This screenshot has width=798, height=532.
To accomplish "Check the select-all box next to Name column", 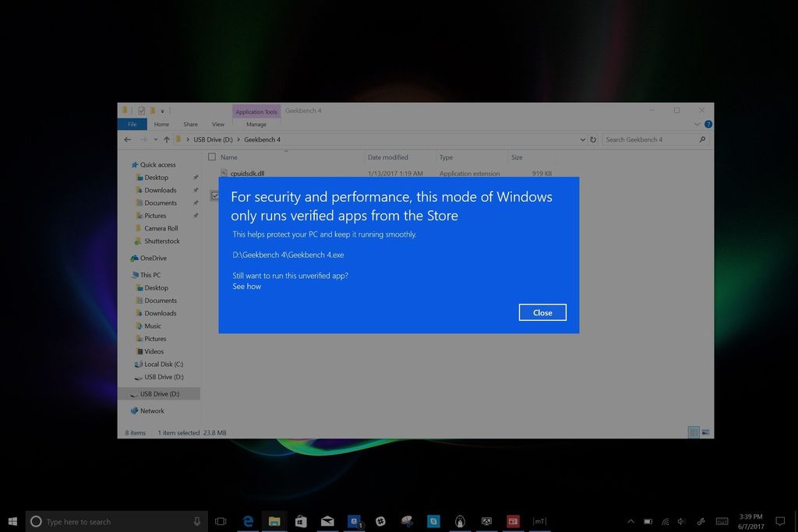I will click(212, 157).
